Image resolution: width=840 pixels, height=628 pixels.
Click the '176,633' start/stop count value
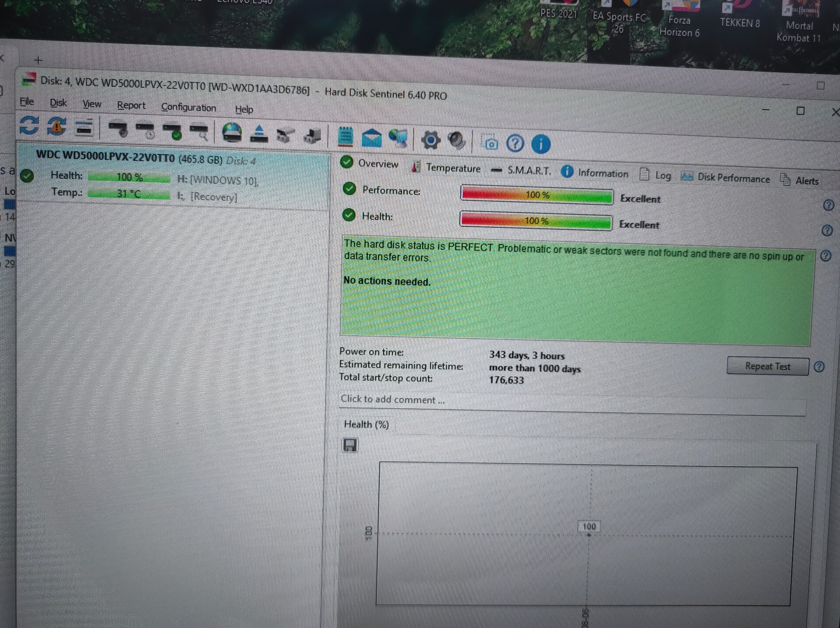pyautogui.click(x=506, y=380)
